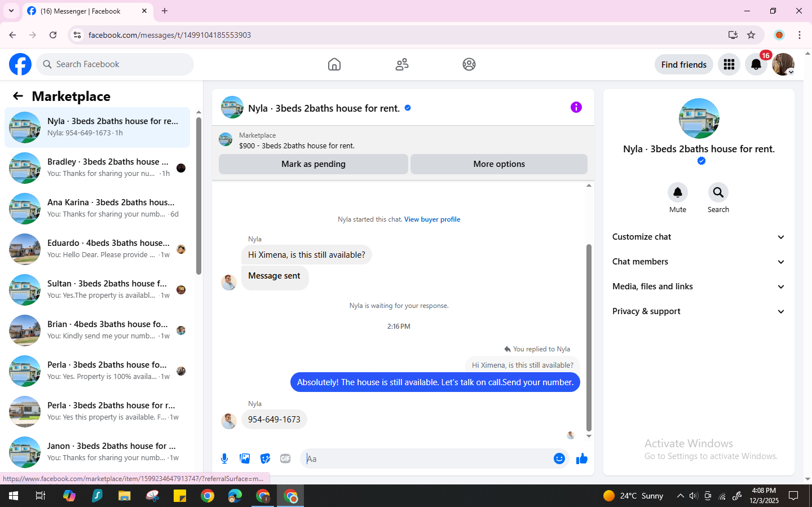Show hidden system tray icons
This screenshot has height=507, width=812.
[680, 496]
